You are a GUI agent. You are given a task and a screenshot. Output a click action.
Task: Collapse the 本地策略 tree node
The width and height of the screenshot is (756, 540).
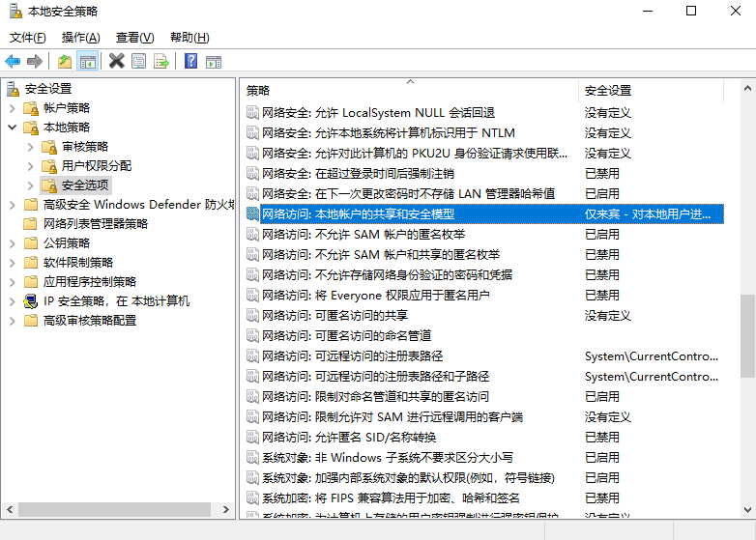click(x=13, y=128)
